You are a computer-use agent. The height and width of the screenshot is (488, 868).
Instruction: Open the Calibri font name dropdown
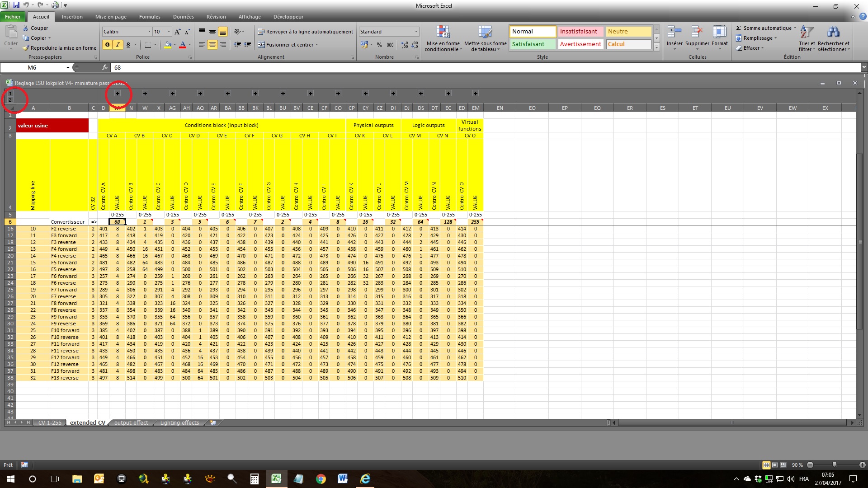point(149,32)
